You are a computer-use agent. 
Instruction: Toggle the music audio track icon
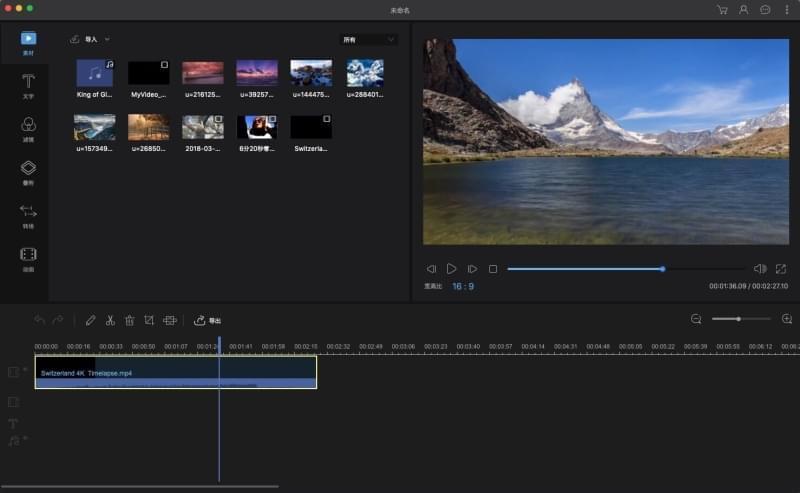(14, 440)
